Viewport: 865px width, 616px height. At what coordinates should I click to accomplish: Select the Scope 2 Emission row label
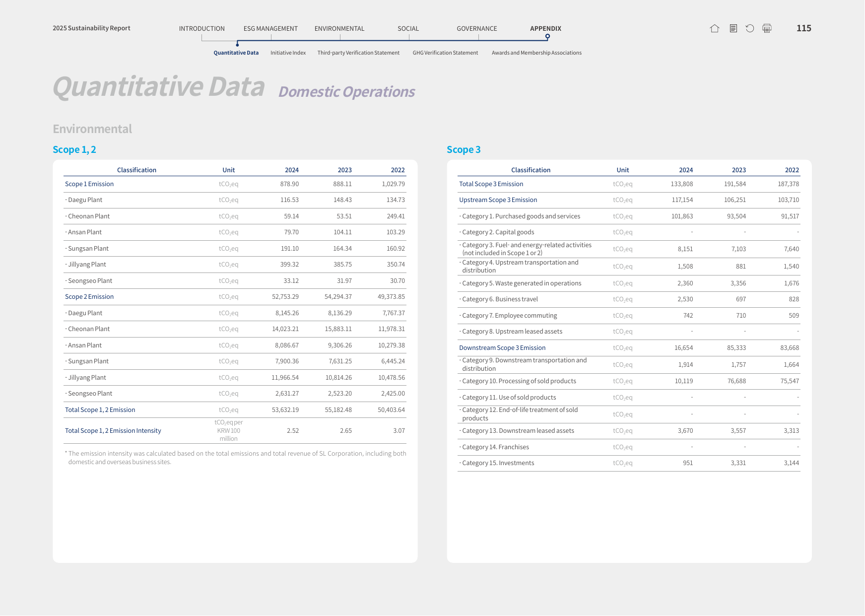[x=89, y=297]
